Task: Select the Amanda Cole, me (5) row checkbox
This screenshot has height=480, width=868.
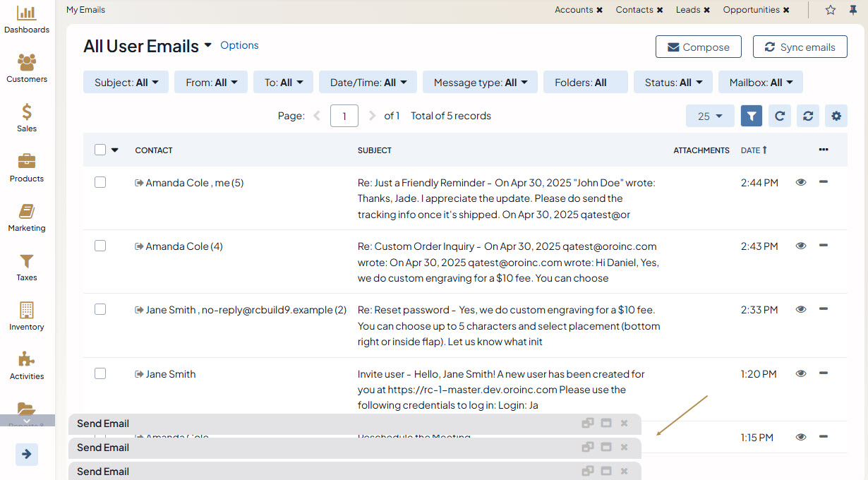Action: [x=100, y=182]
